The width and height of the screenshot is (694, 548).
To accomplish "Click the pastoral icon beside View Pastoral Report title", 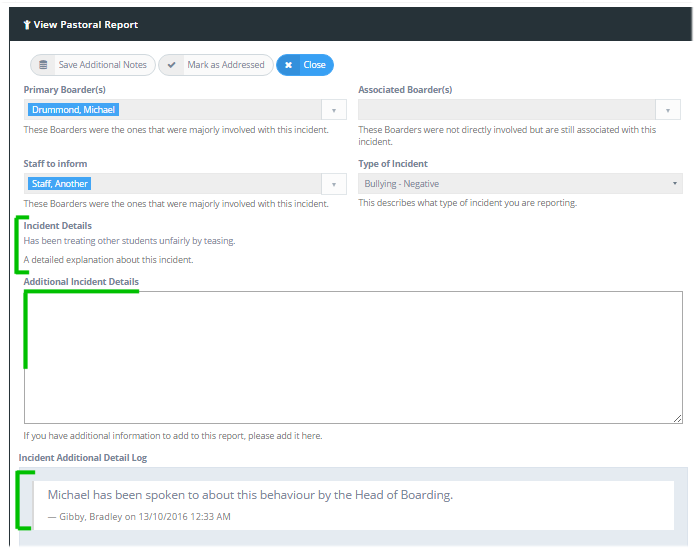I will pyautogui.click(x=27, y=25).
